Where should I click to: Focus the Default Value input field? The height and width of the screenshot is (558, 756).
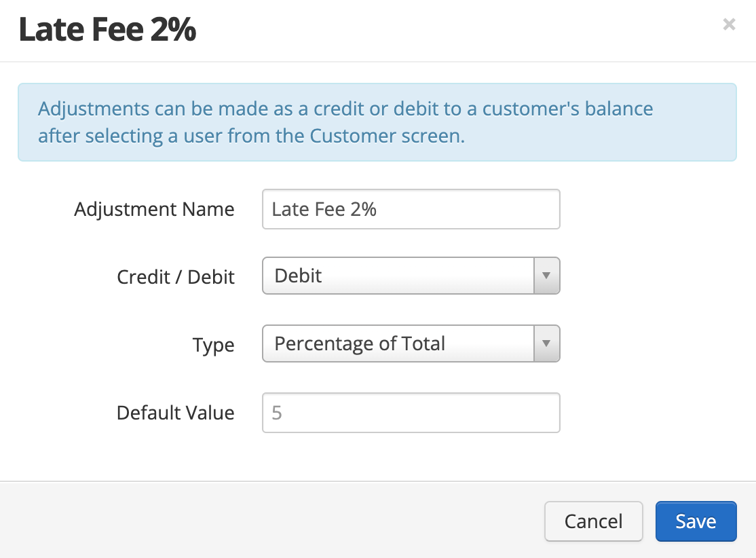pos(411,413)
